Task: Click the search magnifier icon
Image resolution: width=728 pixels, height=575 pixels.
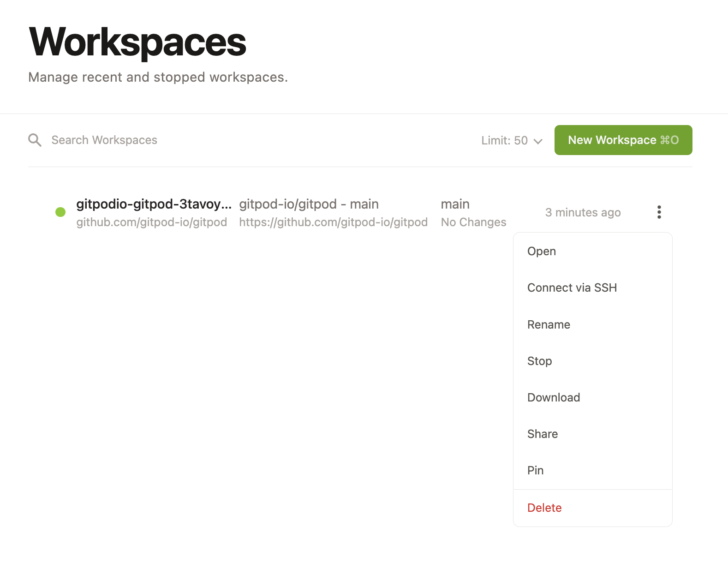Action: click(x=35, y=140)
